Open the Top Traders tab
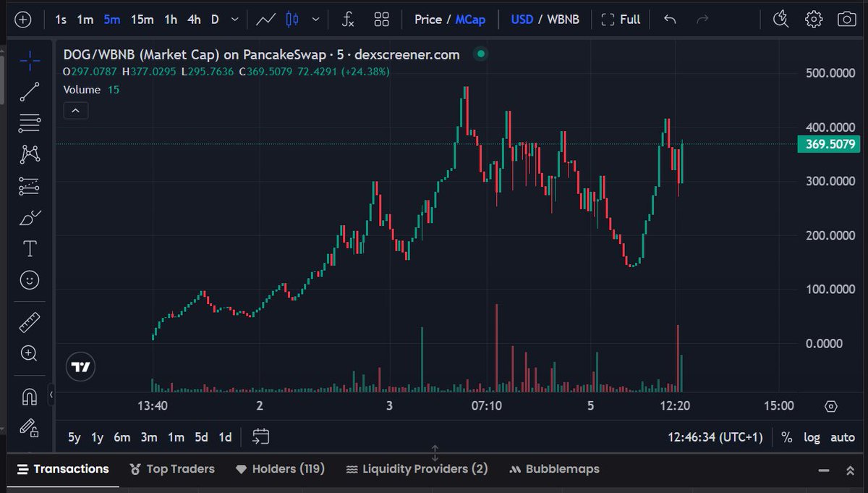The height and width of the screenshot is (493, 868). tap(172, 469)
